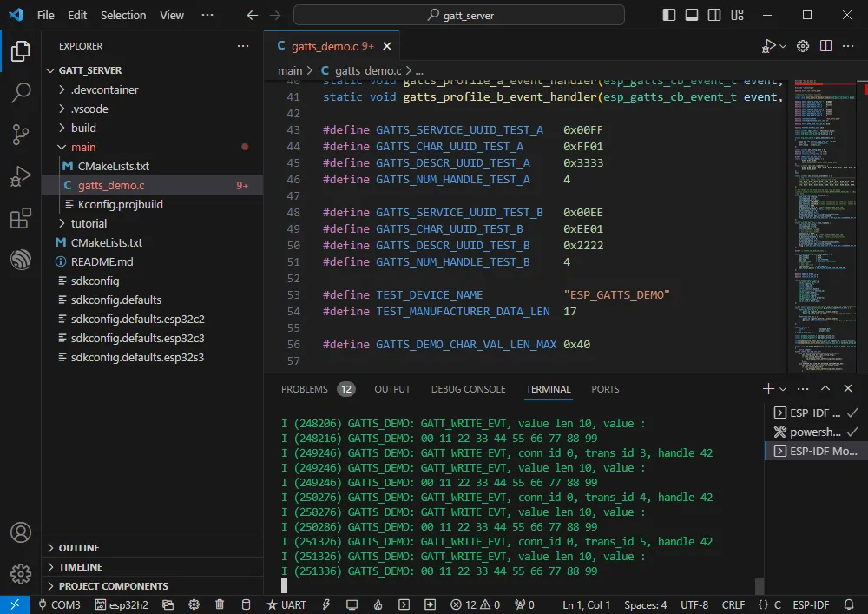This screenshot has height=614, width=868.
Task: Toggle the secondary side bar visibility
Action: coord(714,15)
